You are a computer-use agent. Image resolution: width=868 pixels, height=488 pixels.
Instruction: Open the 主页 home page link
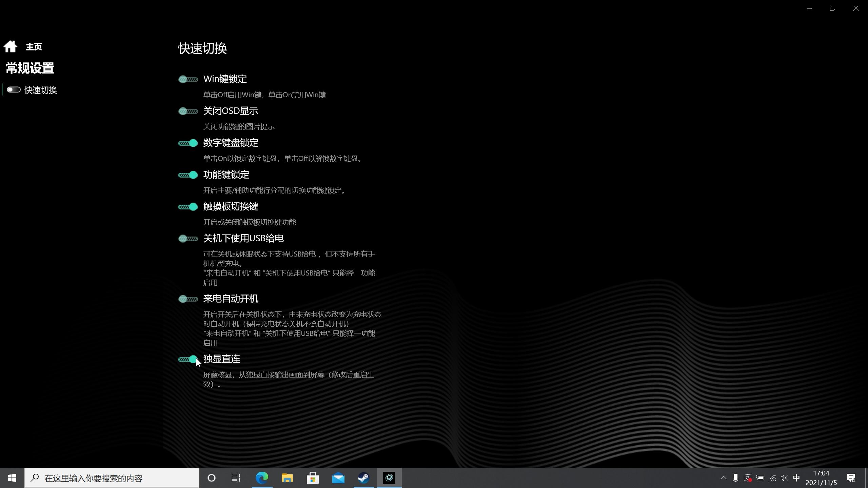(34, 47)
